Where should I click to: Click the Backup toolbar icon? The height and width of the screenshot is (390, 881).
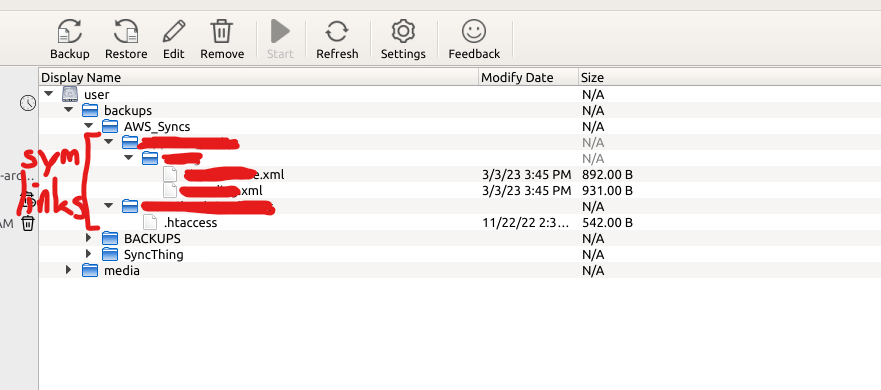tap(70, 31)
